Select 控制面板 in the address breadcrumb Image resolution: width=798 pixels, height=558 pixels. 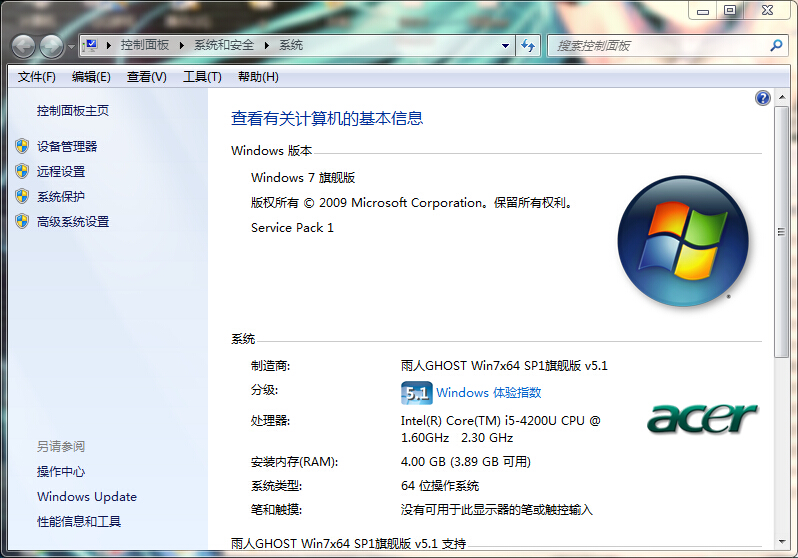pyautogui.click(x=145, y=45)
